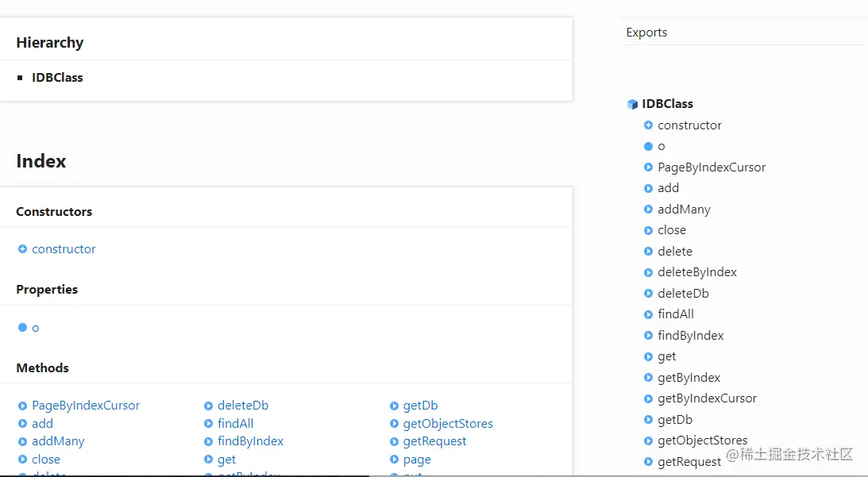Click the method icon beside findAll in Index

click(208, 423)
